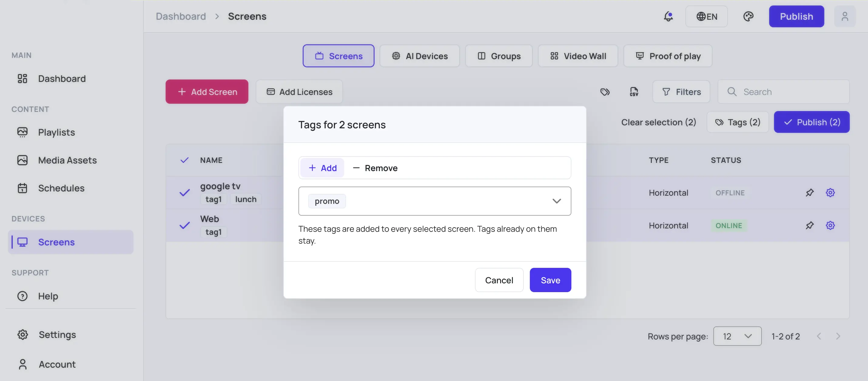Open the EN language selector
This screenshot has width=868, height=381.
[706, 16]
